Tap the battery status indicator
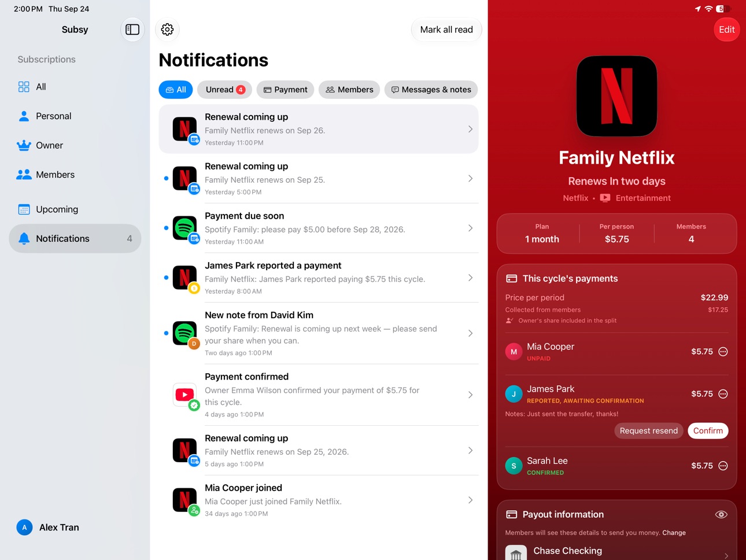The width and height of the screenshot is (746, 560). (x=723, y=9)
